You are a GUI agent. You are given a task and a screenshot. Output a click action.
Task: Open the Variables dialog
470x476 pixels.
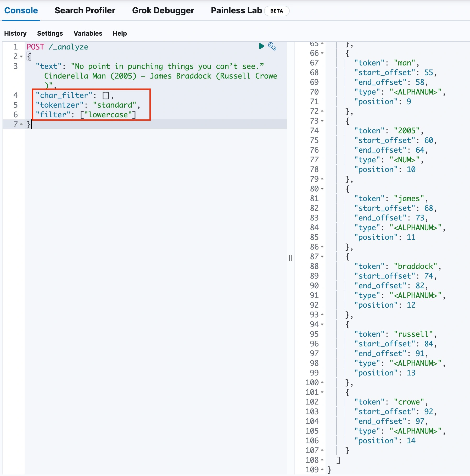click(88, 33)
